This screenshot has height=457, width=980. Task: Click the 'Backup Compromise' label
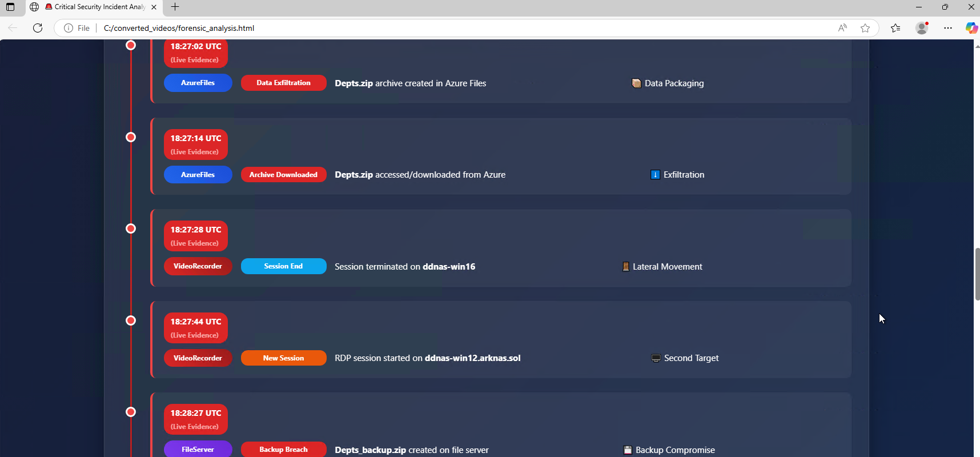[x=676, y=450]
